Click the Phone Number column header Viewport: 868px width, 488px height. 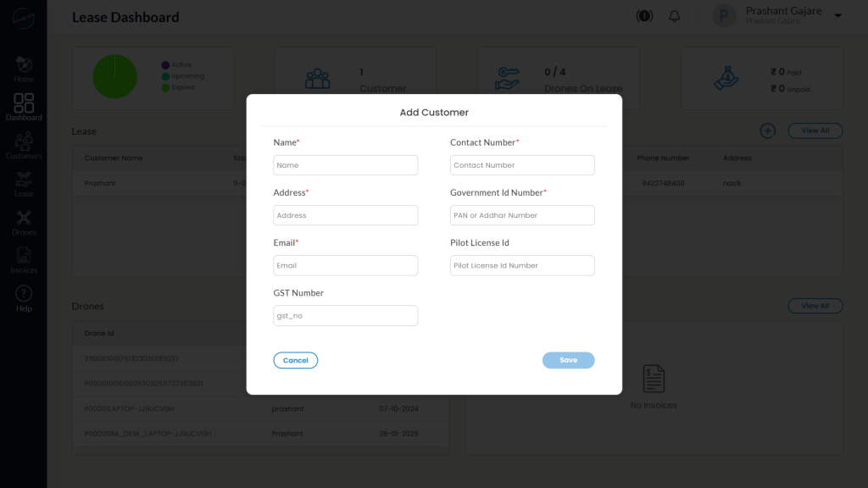click(x=663, y=158)
